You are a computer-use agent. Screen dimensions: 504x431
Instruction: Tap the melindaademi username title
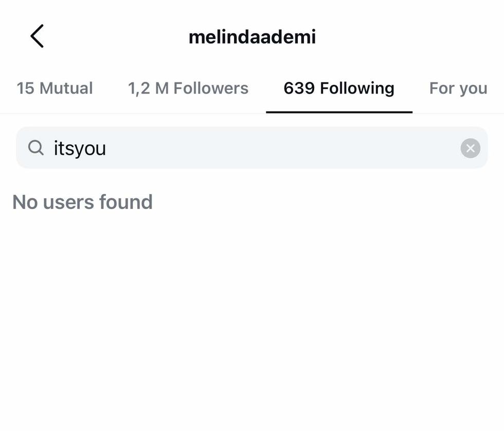252,37
